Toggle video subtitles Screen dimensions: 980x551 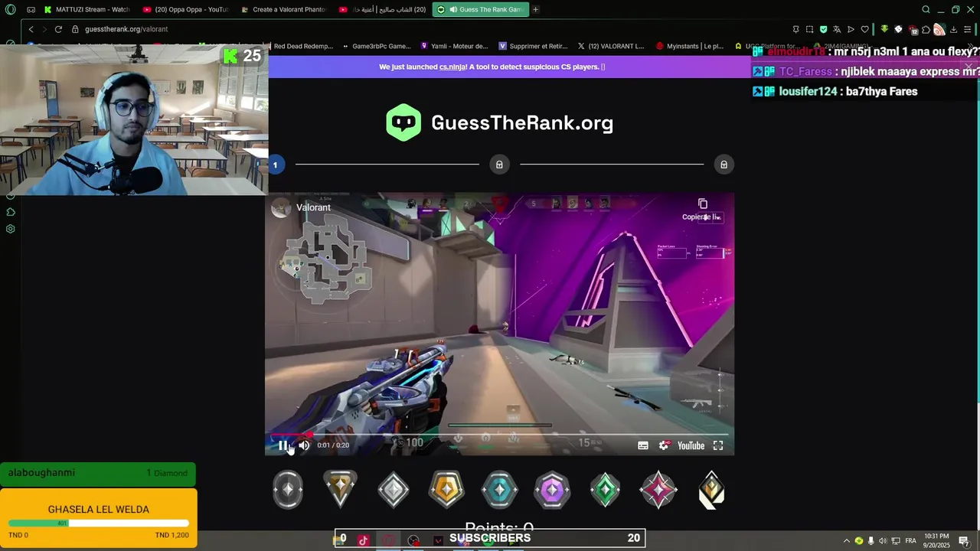(643, 445)
